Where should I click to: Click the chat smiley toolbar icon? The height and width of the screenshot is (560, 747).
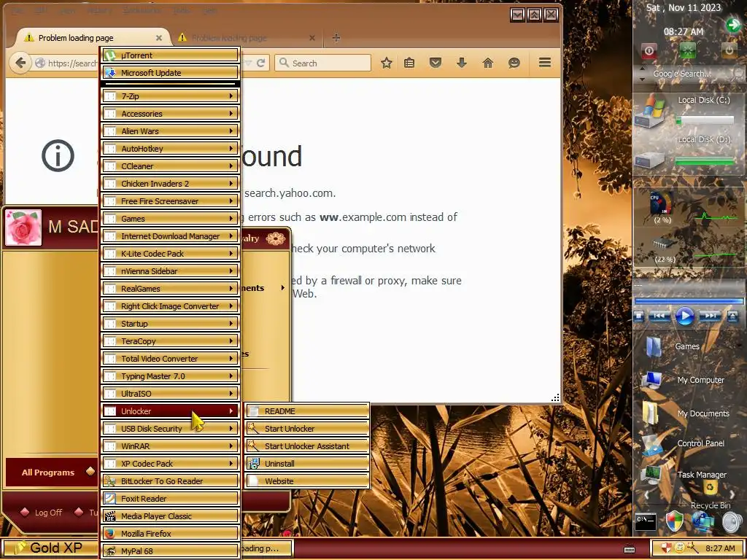(x=514, y=63)
